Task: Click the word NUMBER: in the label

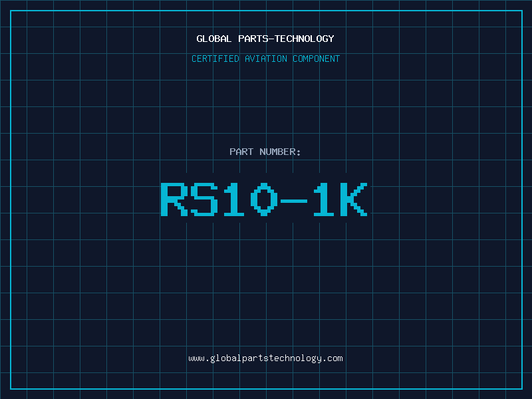Action: (x=280, y=152)
